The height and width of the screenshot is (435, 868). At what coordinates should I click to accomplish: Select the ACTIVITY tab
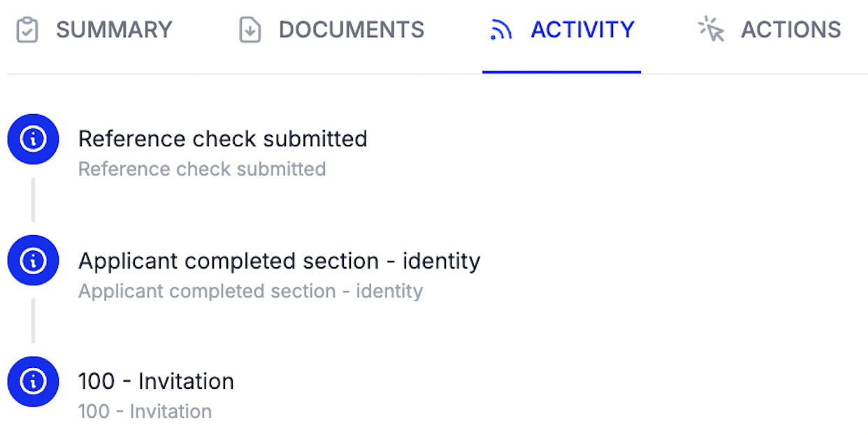(583, 29)
